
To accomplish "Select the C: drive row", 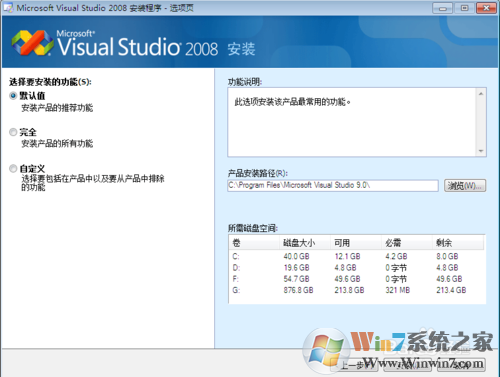I will pos(356,256).
